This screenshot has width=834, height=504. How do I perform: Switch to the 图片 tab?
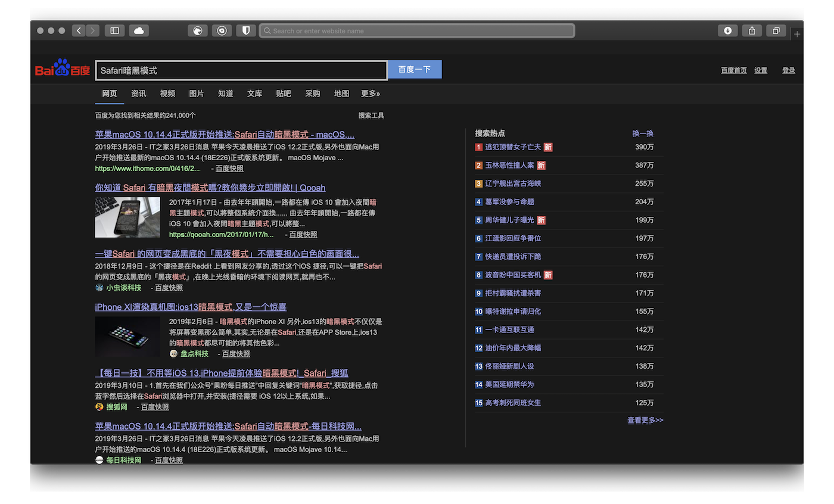click(197, 94)
